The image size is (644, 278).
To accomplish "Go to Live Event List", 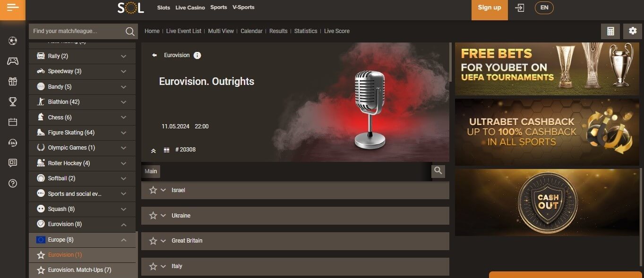I will (184, 31).
